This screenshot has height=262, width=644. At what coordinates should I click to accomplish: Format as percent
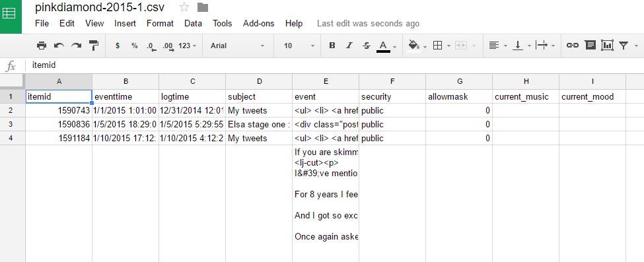pos(134,46)
